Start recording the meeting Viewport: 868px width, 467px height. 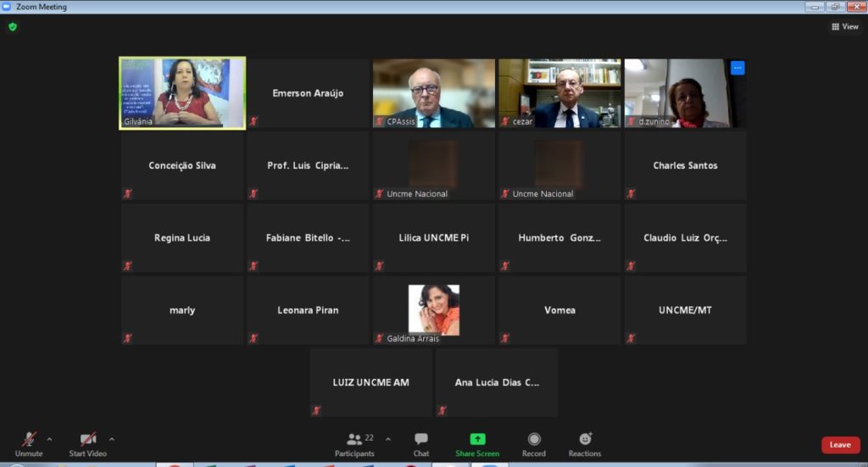[534, 444]
